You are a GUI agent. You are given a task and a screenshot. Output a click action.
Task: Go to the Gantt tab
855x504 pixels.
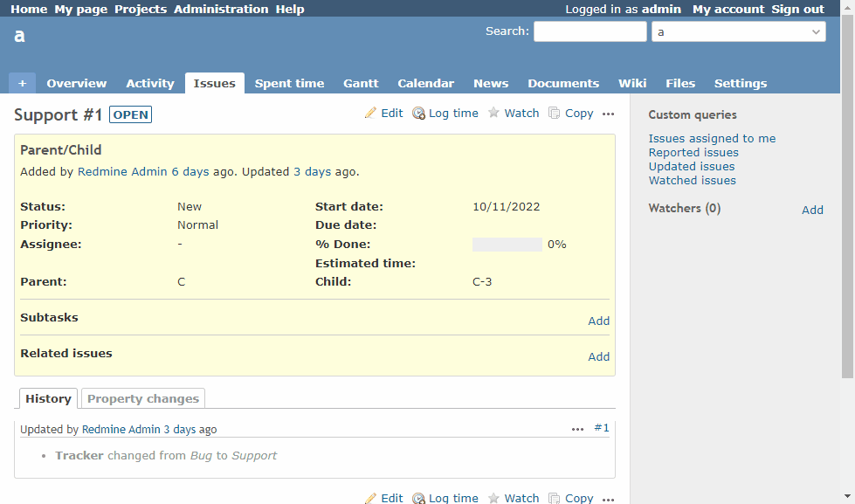pyautogui.click(x=361, y=83)
